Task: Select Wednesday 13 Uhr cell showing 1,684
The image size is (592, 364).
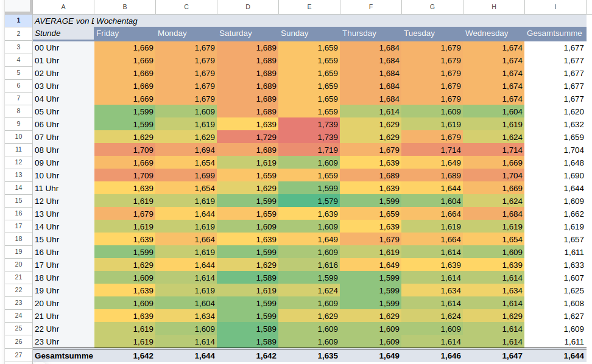Action: (493, 214)
